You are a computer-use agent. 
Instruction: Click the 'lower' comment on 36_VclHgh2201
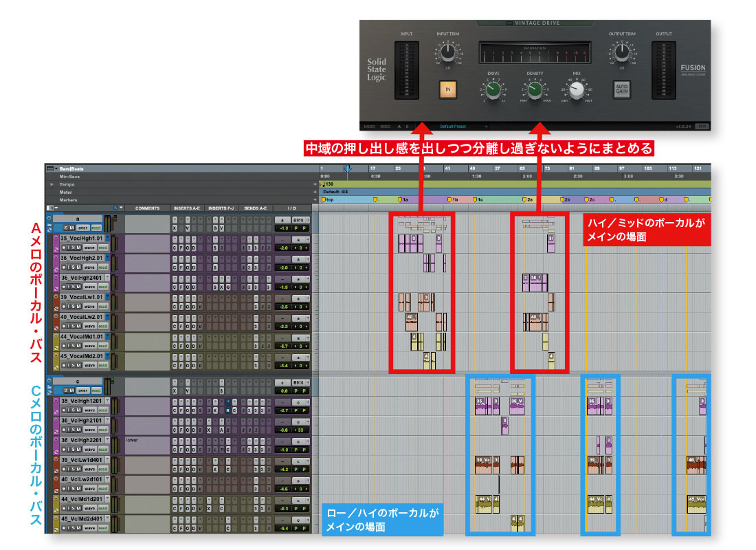click(132, 440)
